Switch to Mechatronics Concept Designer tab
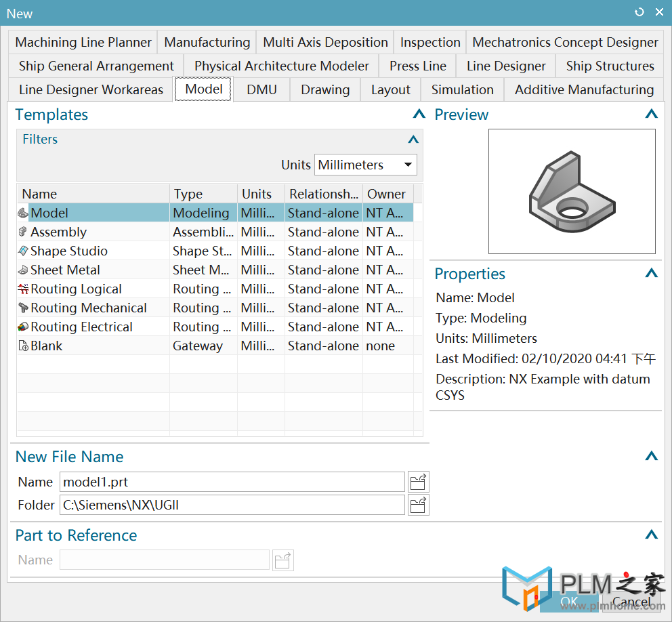The width and height of the screenshot is (672, 622). click(565, 42)
